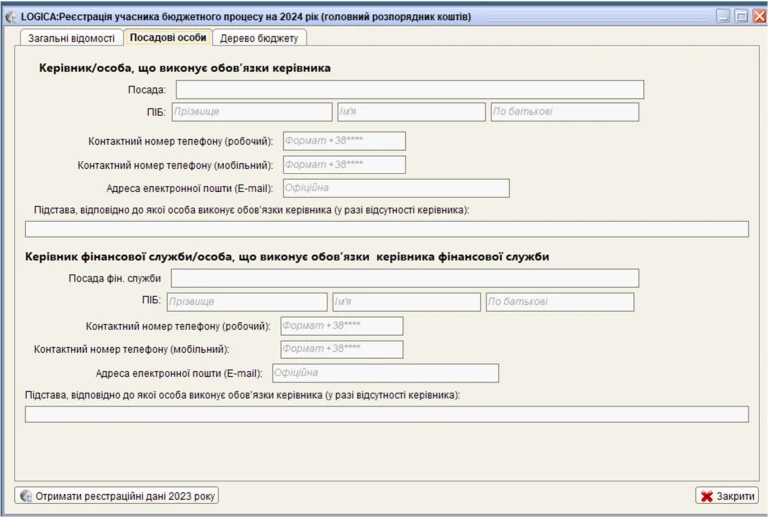Focus керівник work phone number field
The width and height of the screenshot is (768, 518).
344,141
